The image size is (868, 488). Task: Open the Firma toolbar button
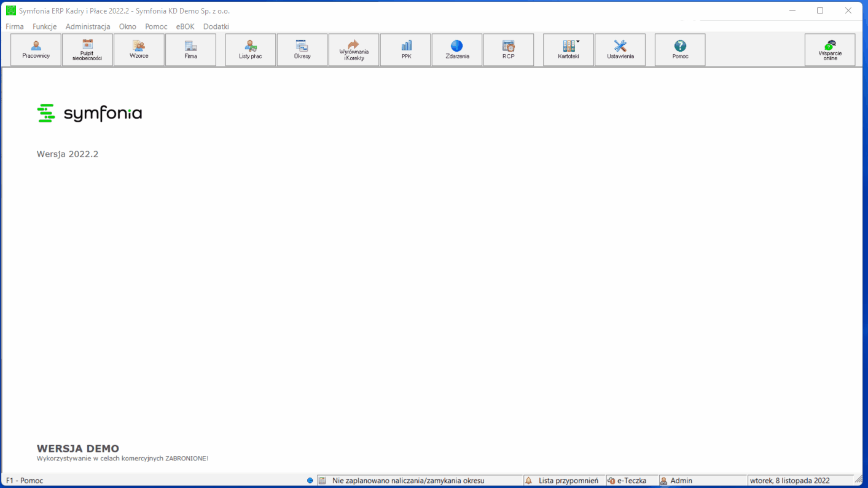click(x=190, y=50)
